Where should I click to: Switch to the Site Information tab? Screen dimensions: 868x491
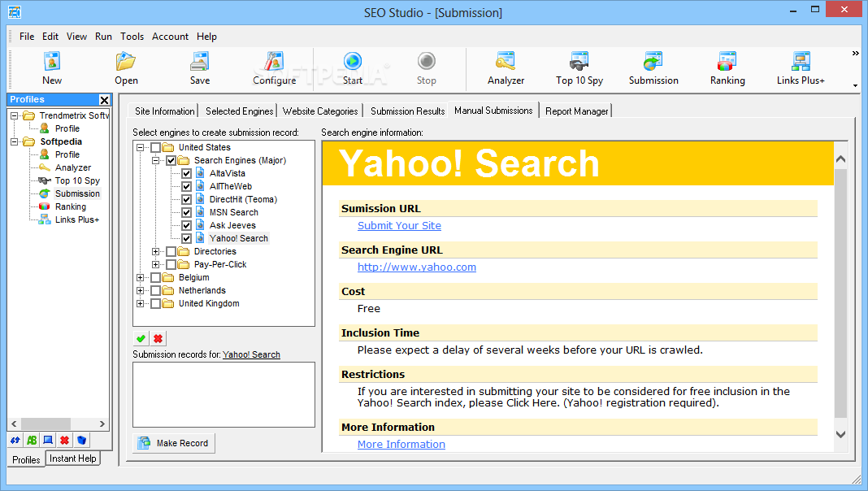pyautogui.click(x=164, y=111)
